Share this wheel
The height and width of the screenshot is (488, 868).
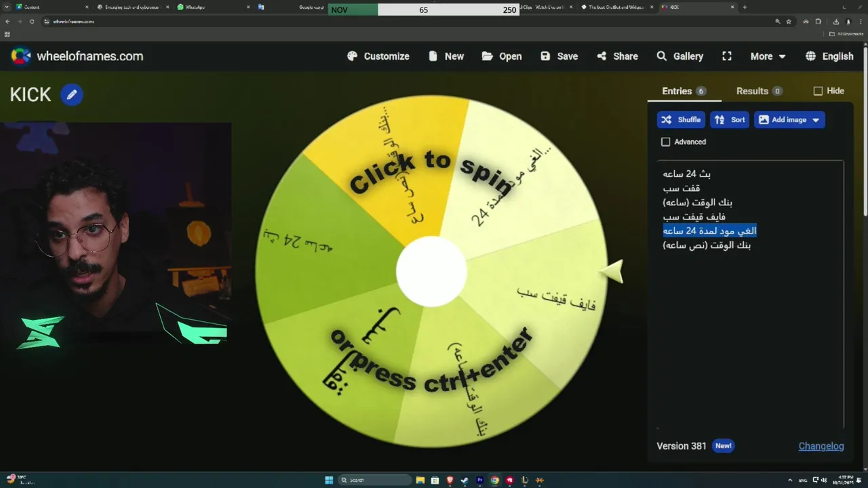[617, 56]
